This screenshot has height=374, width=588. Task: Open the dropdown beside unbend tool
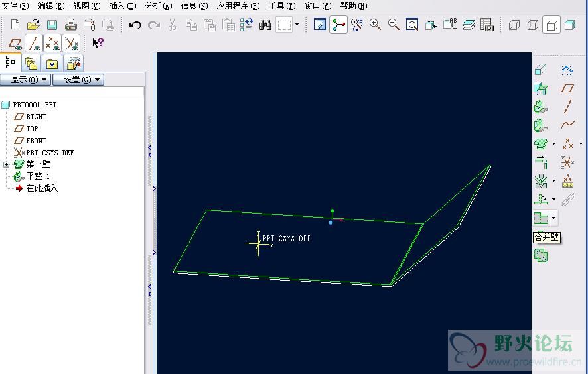pos(554,199)
